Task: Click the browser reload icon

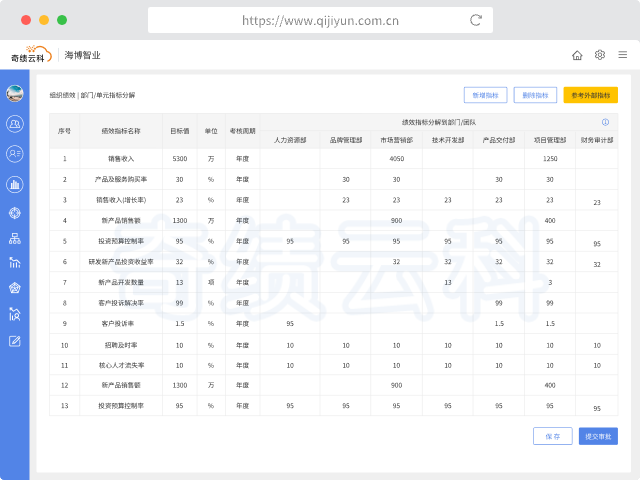Action: coord(476,20)
